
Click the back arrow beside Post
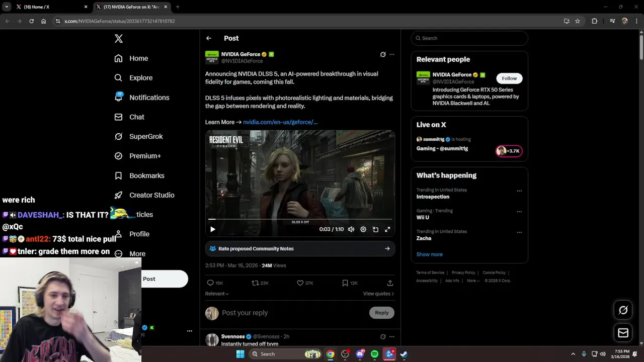click(x=209, y=38)
